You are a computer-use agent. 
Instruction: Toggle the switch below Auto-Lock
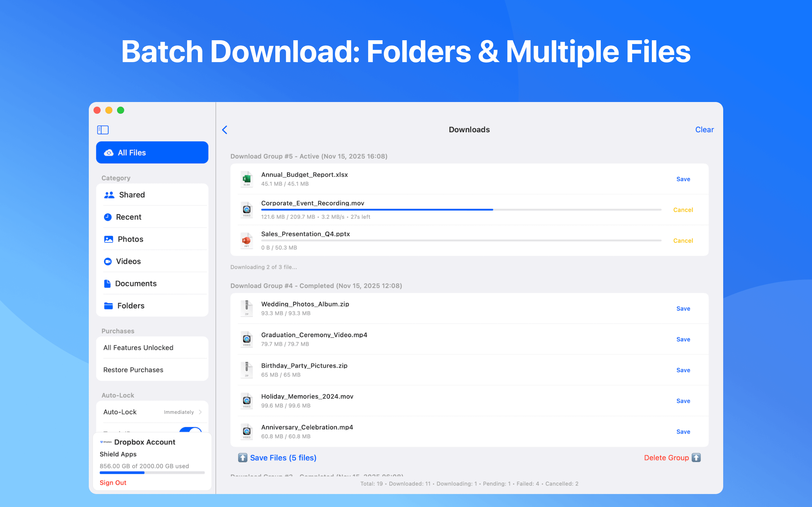tap(190, 430)
